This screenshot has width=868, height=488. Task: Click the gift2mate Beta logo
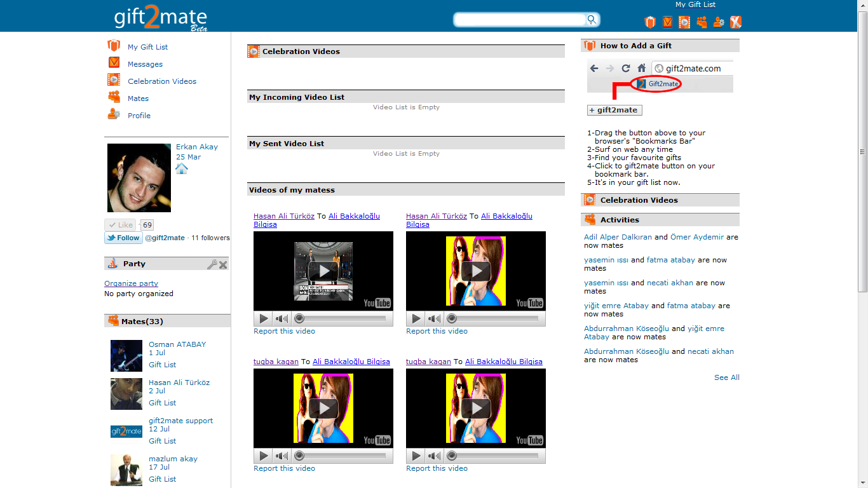[161, 18]
